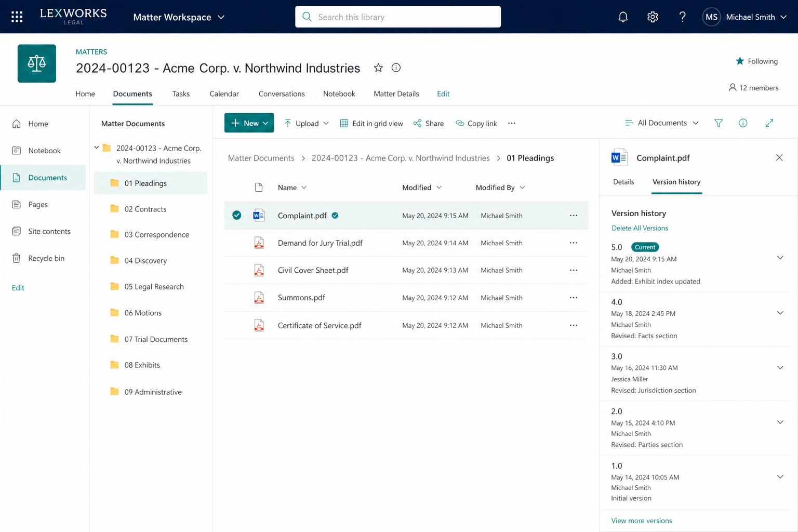Open the app launcher grid icon
Screen dimensions: 798x532
point(17,17)
